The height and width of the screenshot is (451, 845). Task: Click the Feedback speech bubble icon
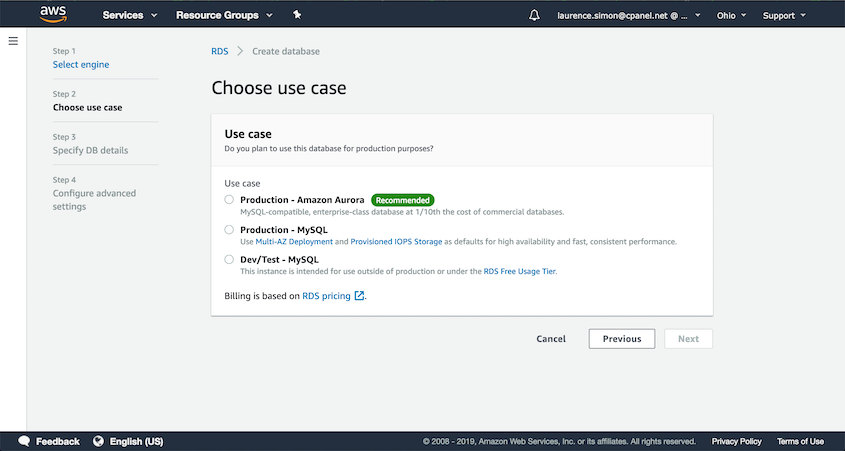tap(24, 441)
